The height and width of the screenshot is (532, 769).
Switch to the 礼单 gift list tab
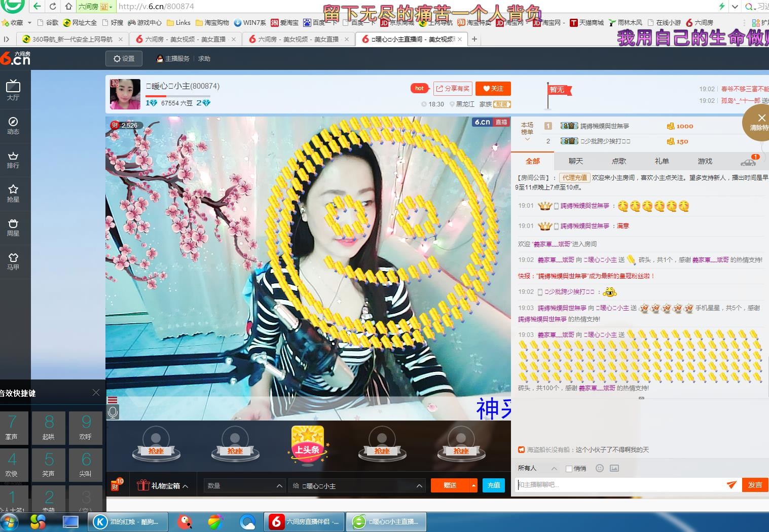pos(662,161)
